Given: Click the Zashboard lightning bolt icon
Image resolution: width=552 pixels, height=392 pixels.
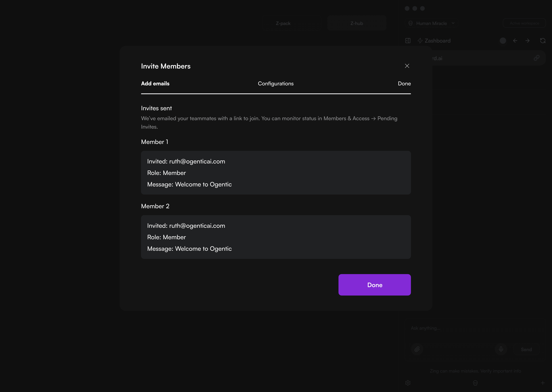Looking at the screenshot, I should coord(420,41).
